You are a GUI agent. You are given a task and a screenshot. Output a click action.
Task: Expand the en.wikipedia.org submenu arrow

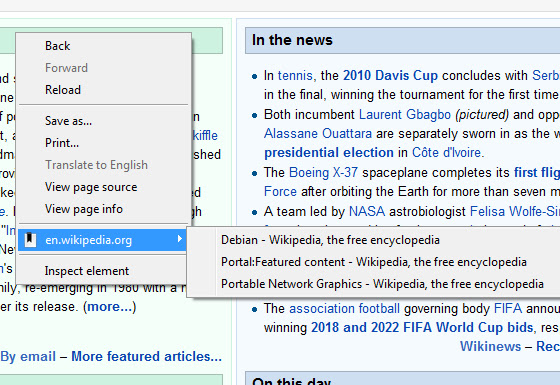pyautogui.click(x=180, y=239)
